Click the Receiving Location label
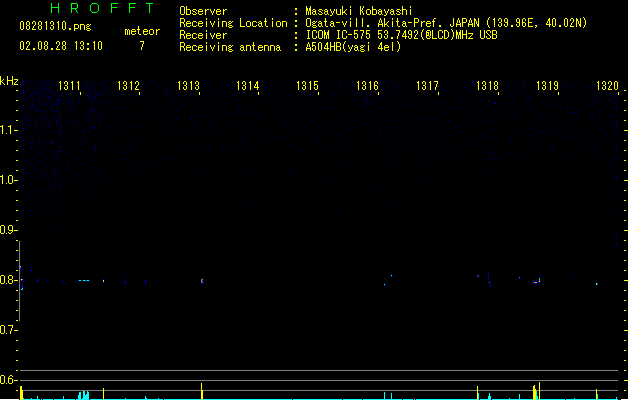The width and height of the screenshot is (629, 400). tap(233, 23)
